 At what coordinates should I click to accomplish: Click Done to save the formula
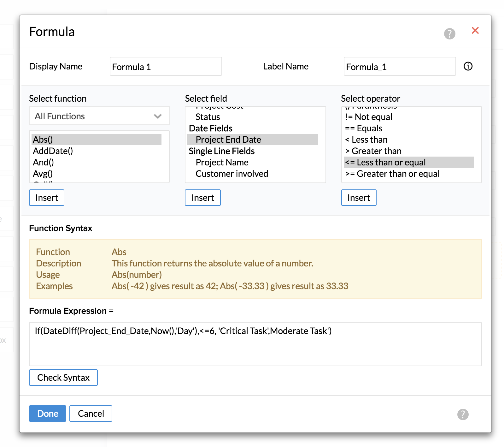48,414
